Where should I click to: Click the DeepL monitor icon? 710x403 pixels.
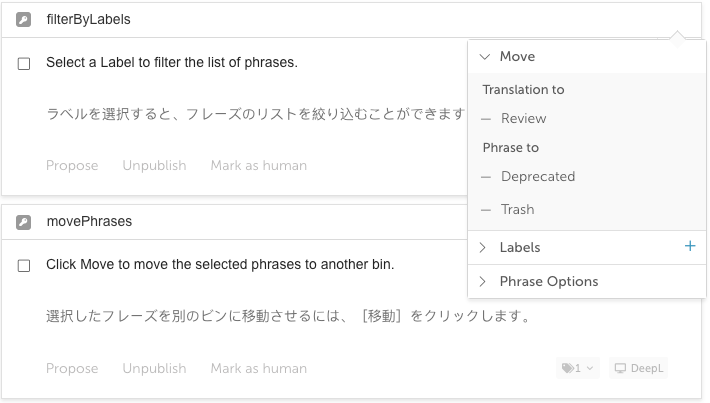[x=620, y=368]
